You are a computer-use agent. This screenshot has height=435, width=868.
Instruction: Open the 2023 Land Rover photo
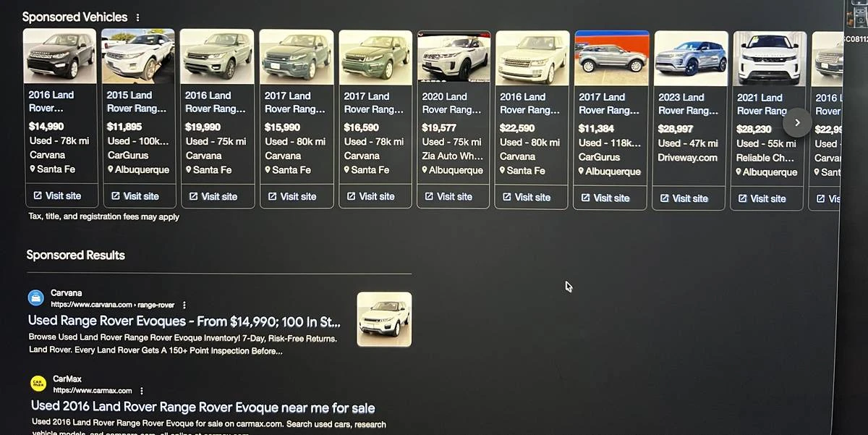tap(691, 59)
